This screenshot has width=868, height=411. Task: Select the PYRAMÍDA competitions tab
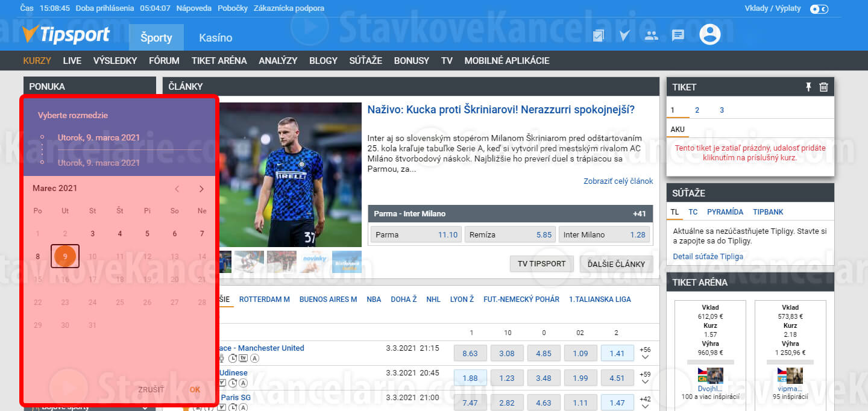click(725, 212)
